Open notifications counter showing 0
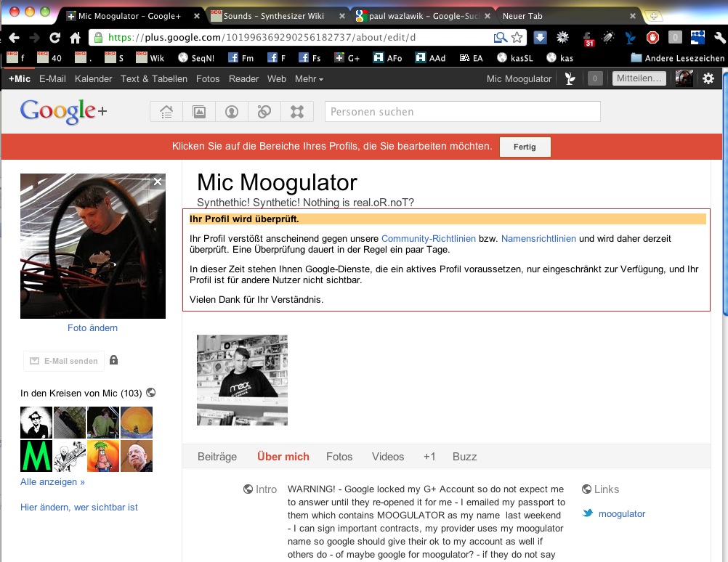The image size is (728, 562). point(595,78)
